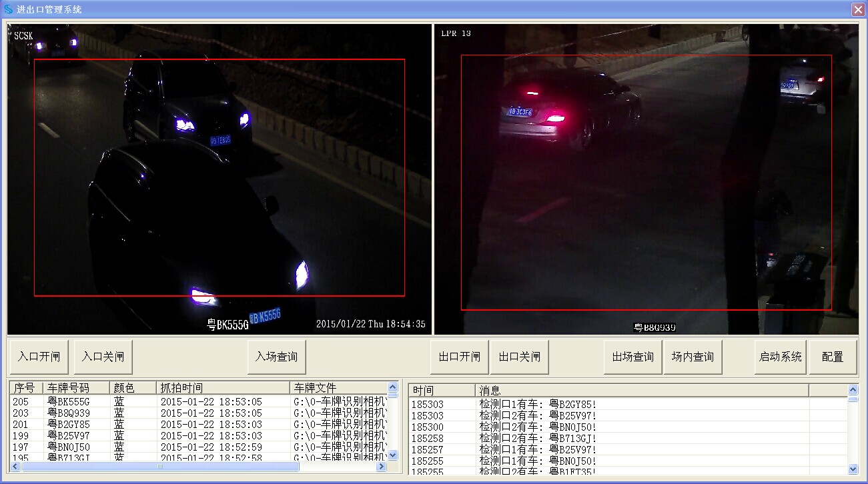Click the message log scrollbar up arrow
This screenshot has width=868, height=484.
[853, 390]
